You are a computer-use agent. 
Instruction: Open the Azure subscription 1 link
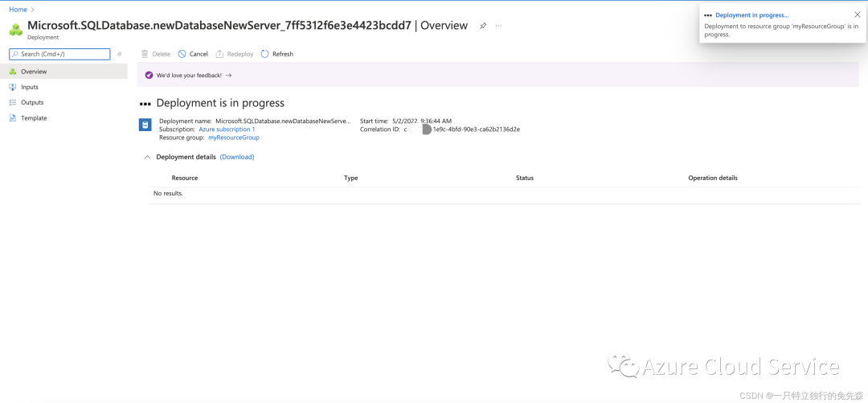(227, 130)
